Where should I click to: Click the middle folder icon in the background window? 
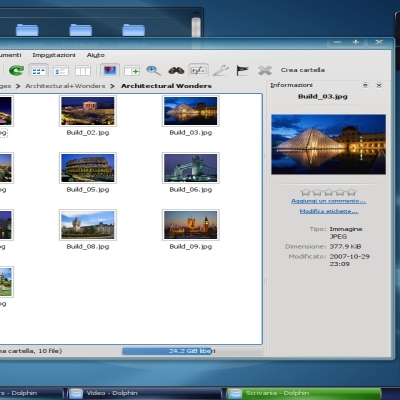80,30
